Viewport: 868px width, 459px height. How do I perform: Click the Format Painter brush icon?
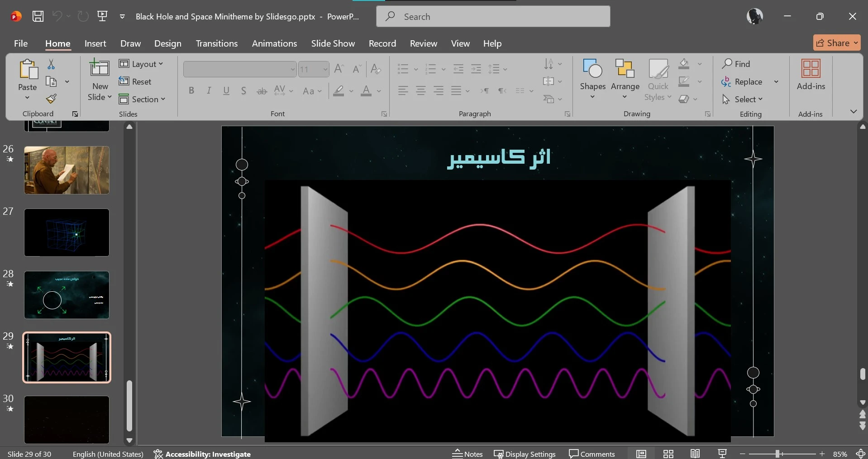pos(51,99)
